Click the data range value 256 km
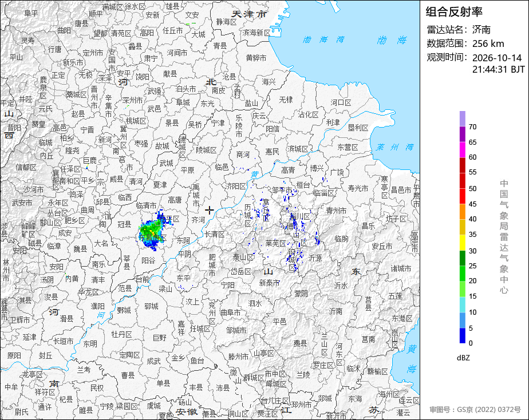Screen dimensions: 529x420 click(x=488, y=43)
